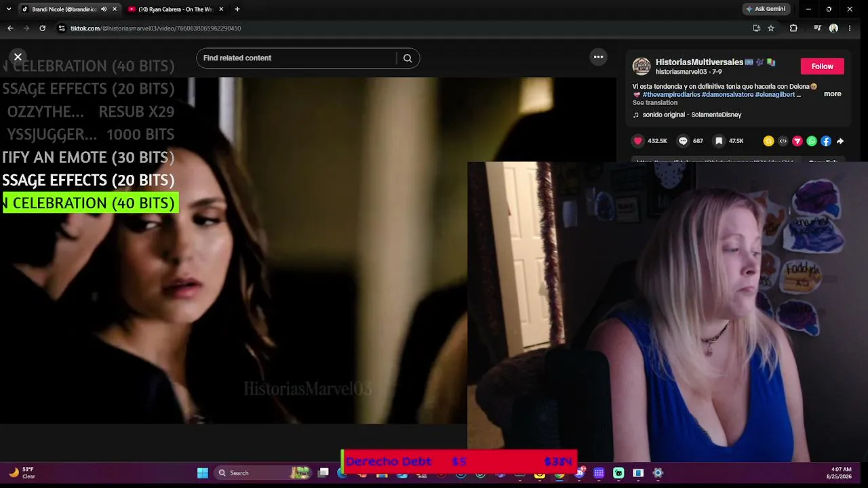Click the embed code icon

click(x=783, y=141)
